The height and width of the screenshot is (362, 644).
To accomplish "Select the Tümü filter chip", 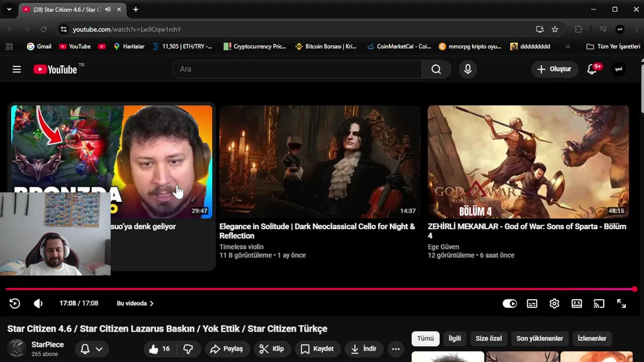I will pos(425,338).
